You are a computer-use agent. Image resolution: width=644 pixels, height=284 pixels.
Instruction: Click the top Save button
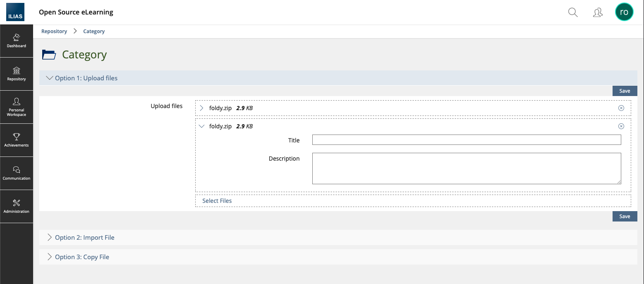pyautogui.click(x=625, y=91)
